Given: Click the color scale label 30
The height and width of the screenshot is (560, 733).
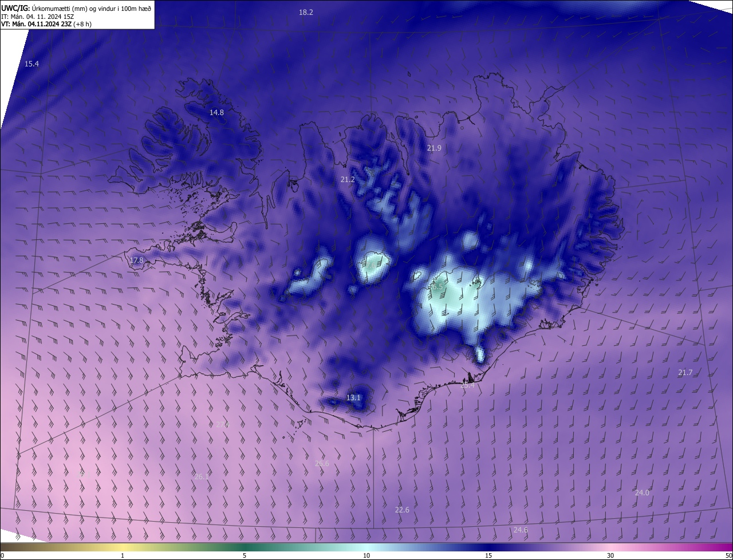Looking at the screenshot, I should tap(610, 555).
